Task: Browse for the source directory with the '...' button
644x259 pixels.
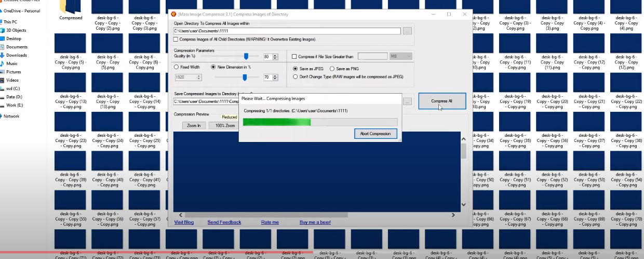Action: [x=407, y=31]
